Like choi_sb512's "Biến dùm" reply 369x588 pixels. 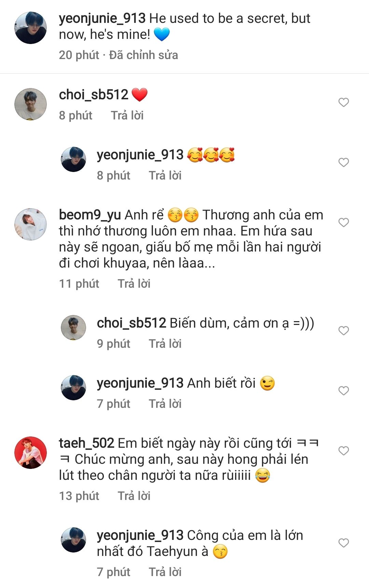coord(343,331)
